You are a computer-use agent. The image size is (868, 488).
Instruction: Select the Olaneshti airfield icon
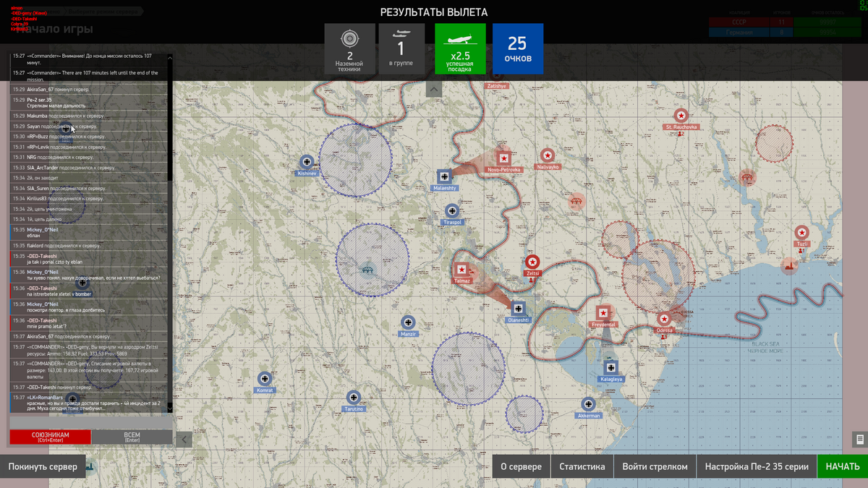tap(518, 308)
